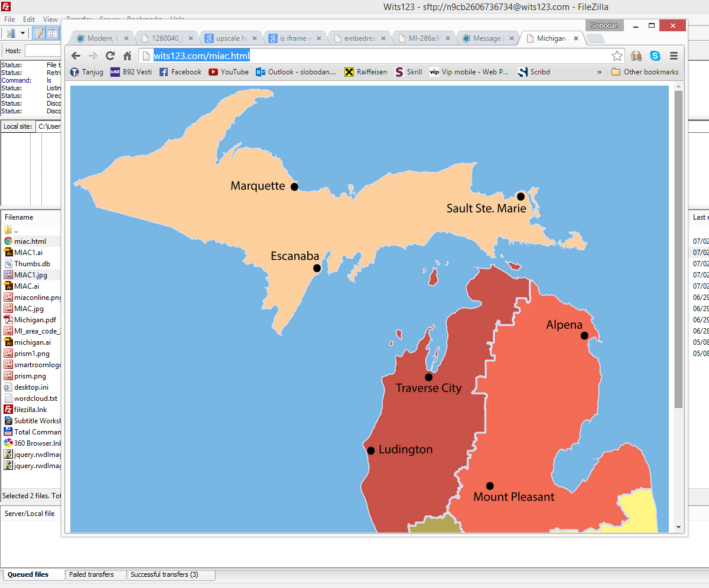
Task: Open the Site Manager dropdown arrow
Action: point(22,33)
